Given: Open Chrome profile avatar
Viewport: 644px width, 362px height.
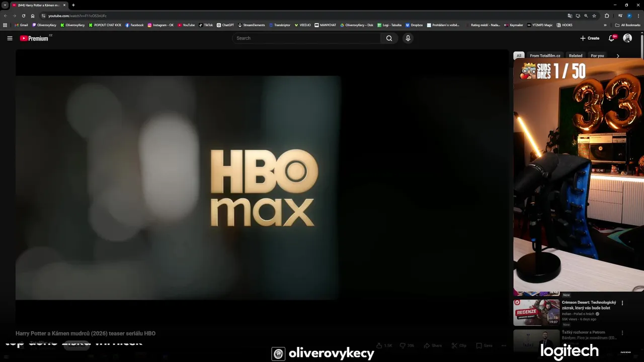Looking at the screenshot, I should click(x=629, y=16).
